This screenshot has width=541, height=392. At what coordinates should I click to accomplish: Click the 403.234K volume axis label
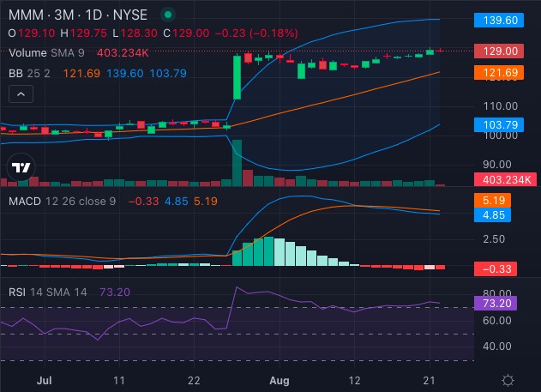pos(506,179)
